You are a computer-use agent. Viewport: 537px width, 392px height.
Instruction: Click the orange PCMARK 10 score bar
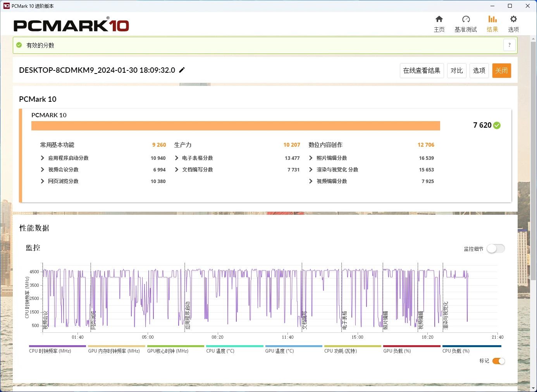236,126
